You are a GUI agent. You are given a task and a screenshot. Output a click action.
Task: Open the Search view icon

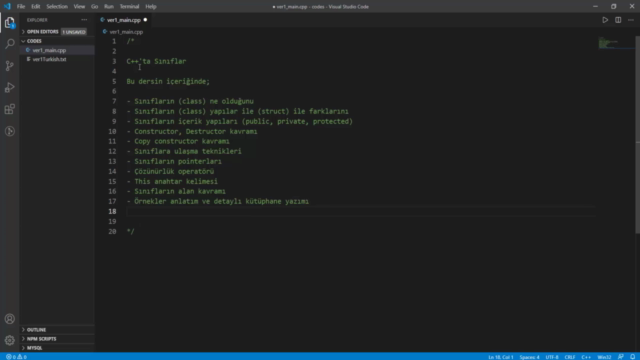10,44
